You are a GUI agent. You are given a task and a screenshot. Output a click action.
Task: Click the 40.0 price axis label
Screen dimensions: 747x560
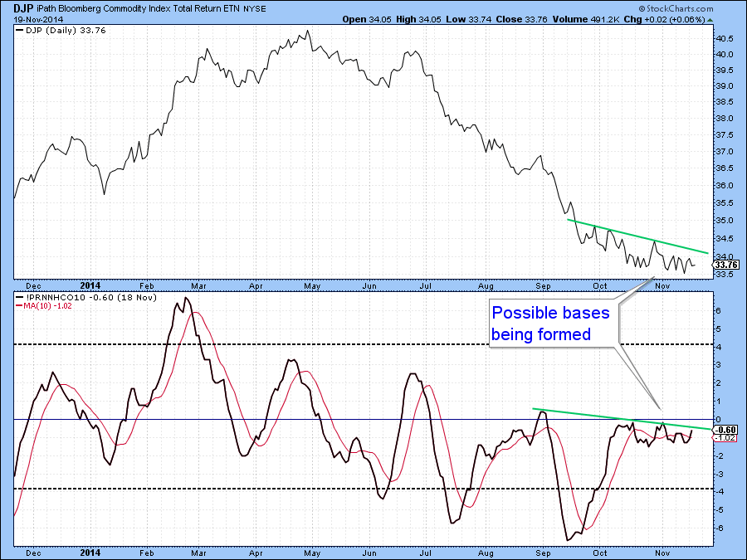pyautogui.click(x=724, y=55)
